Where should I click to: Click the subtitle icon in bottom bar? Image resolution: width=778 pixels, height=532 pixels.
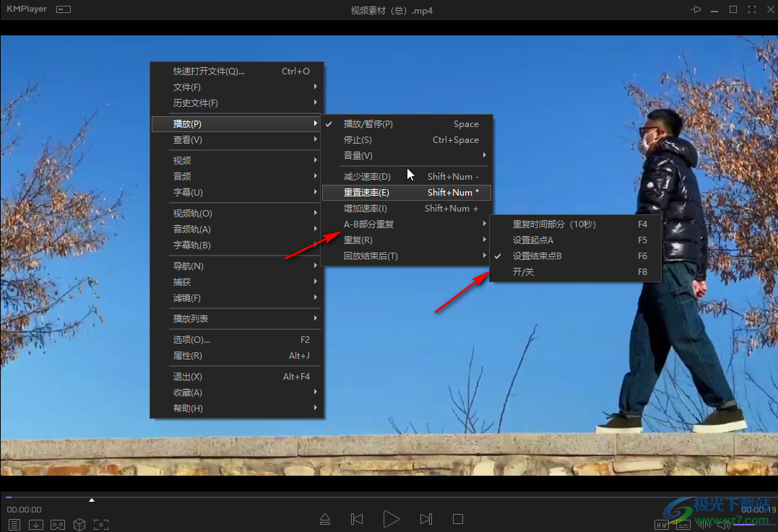(683, 525)
